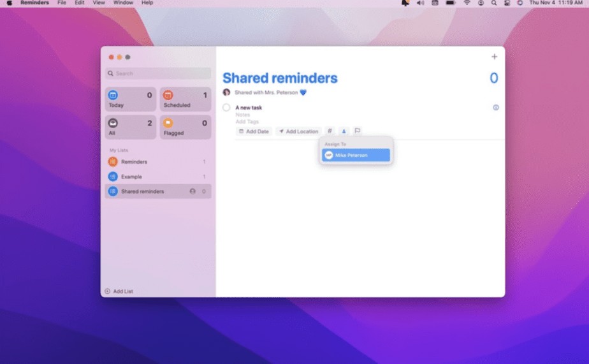Open Spotlight search in menu bar
This screenshot has height=364, width=589.
494,3
